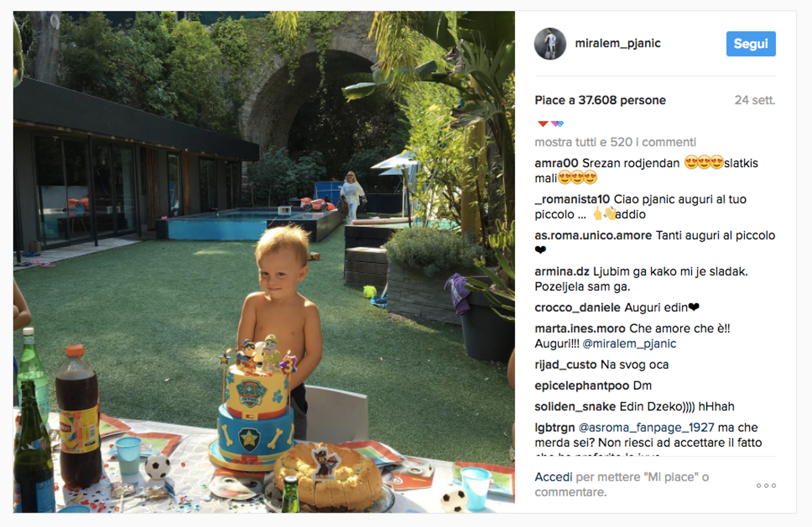The height and width of the screenshot is (527, 812).
Task: Click the 24 sett. post timestamp
Action: coord(754,100)
